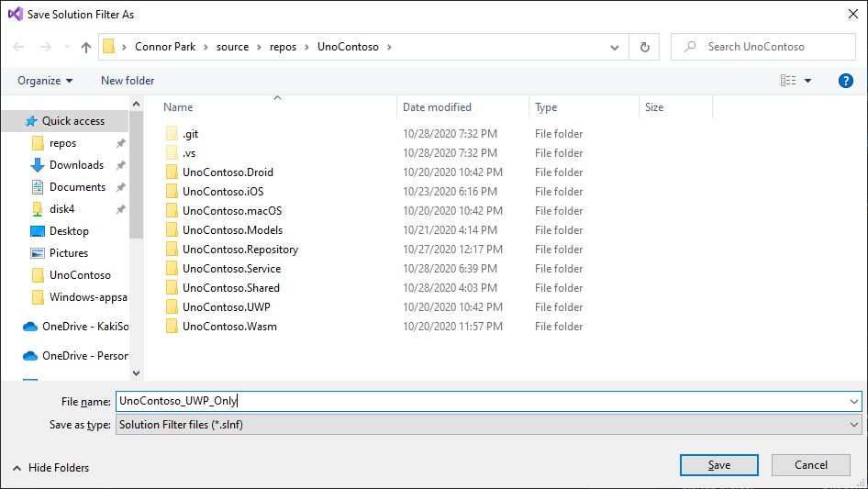
Task: Open the address bar history dropdown
Action: pos(615,47)
